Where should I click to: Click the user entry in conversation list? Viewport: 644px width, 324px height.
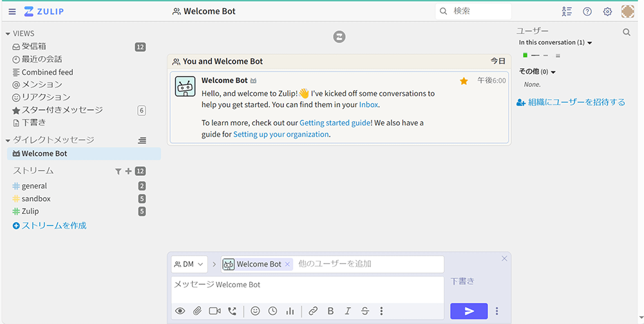click(x=542, y=55)
